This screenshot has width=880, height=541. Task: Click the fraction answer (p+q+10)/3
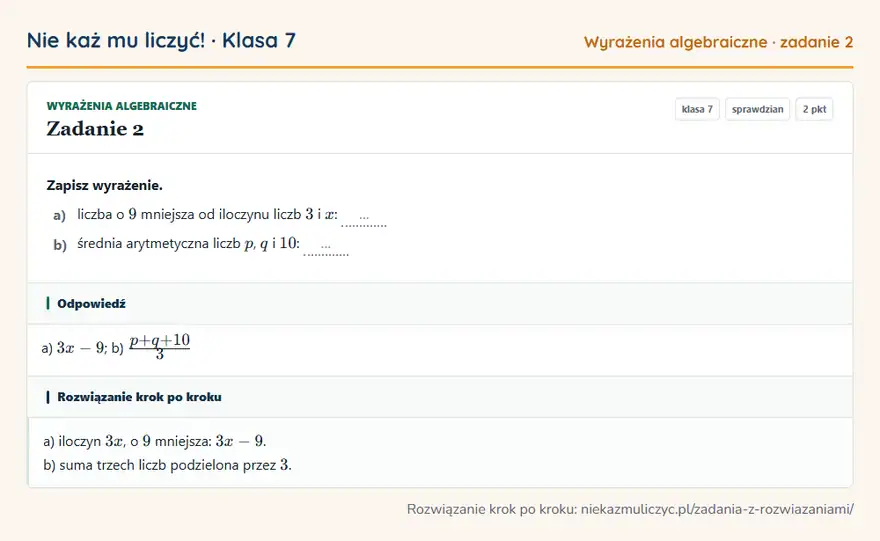click(x=160, y=346)
